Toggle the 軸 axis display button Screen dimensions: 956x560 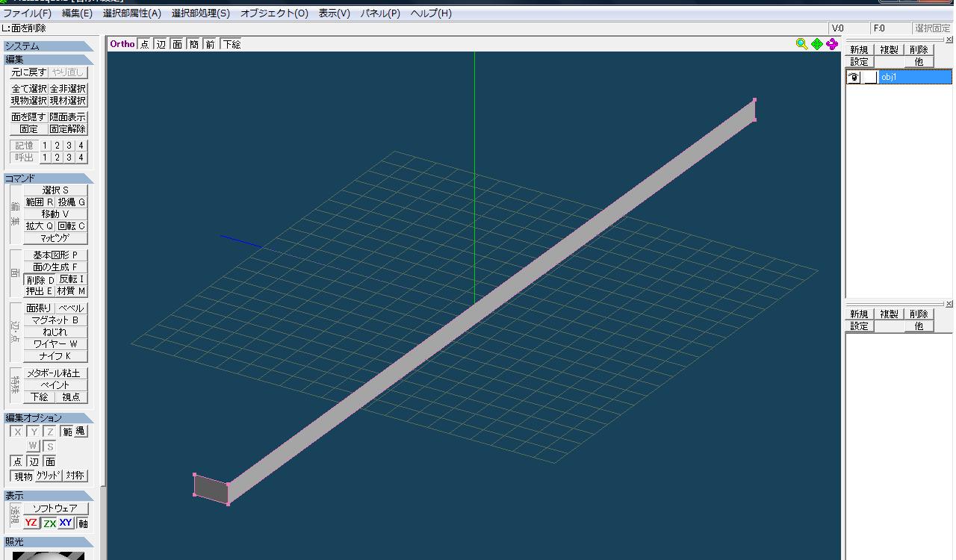coord(83,523)
